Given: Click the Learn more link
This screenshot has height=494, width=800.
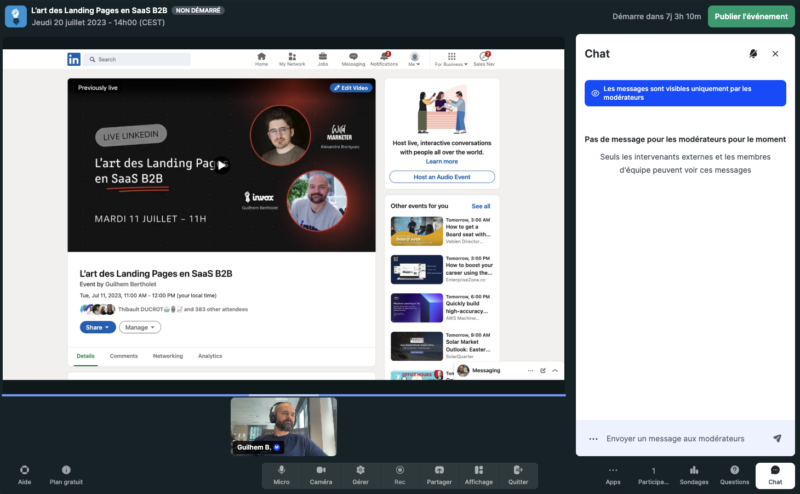Looking at the screenshot, I should coord(442,161).
